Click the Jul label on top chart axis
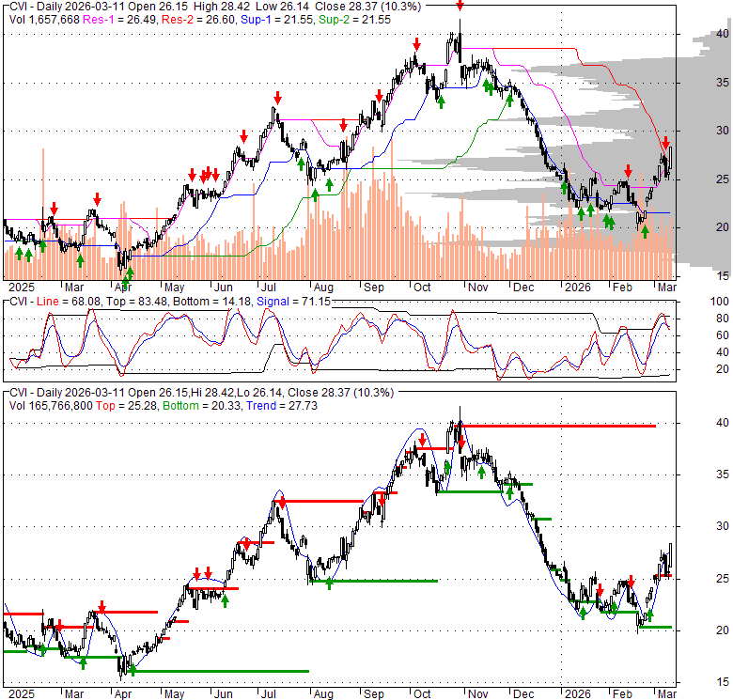 269,287
